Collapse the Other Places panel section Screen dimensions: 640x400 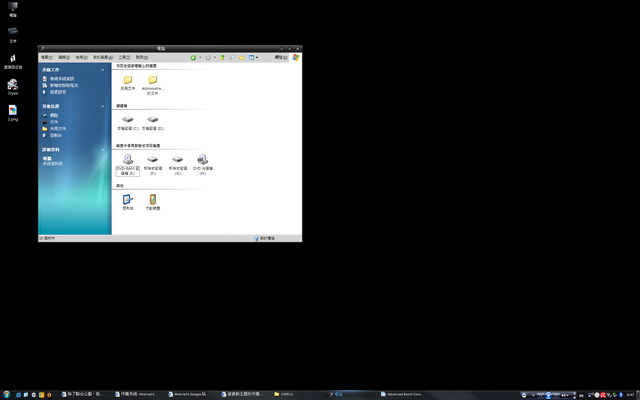click(x=102, y=106)
